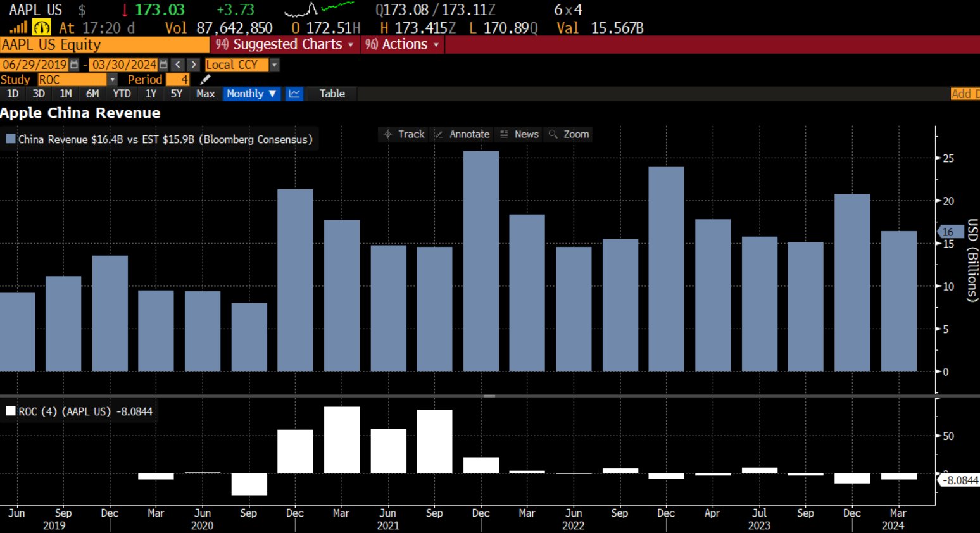Show News on the chart

coord(519,134)
